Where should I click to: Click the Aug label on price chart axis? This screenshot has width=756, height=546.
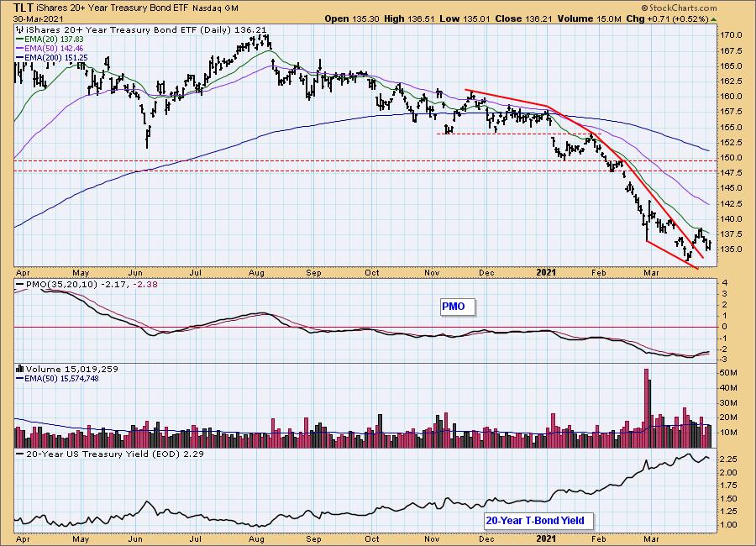(256, 273)
